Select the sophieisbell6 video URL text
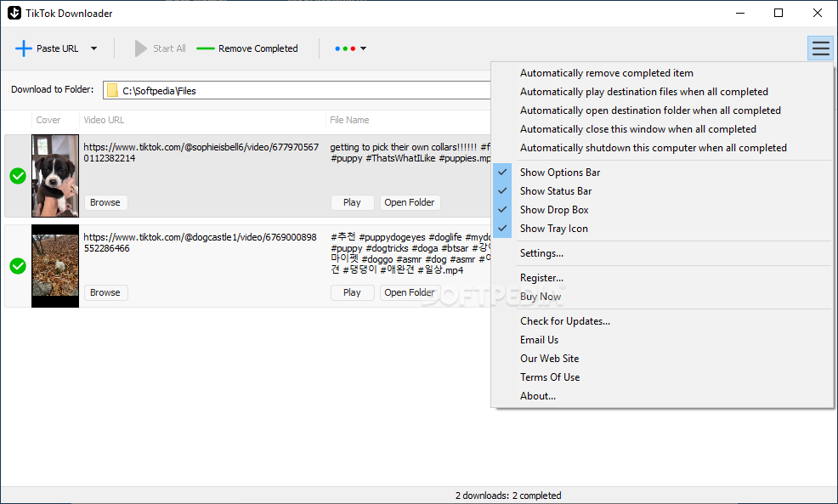 tap(201, 152)
